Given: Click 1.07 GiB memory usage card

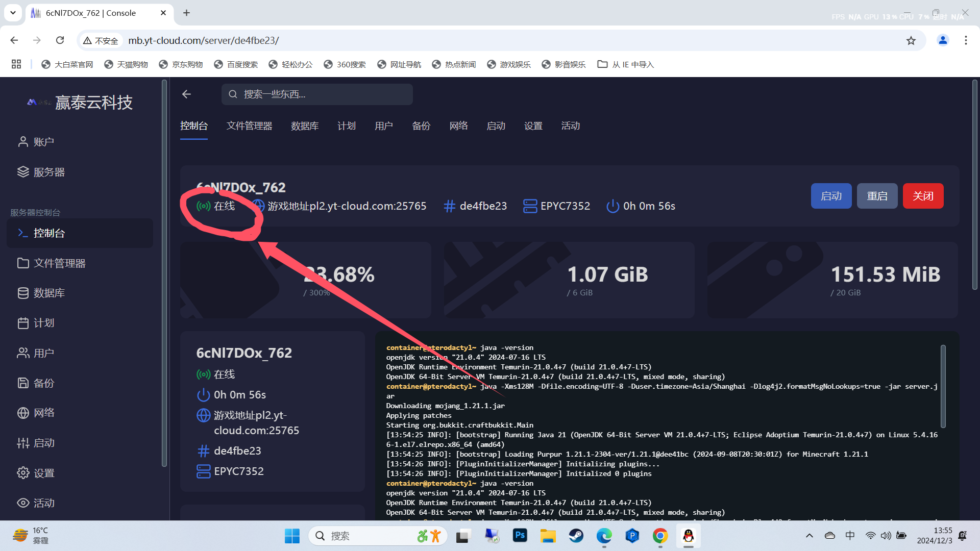Looking at the screenshot, I should [x=569, y=280].
